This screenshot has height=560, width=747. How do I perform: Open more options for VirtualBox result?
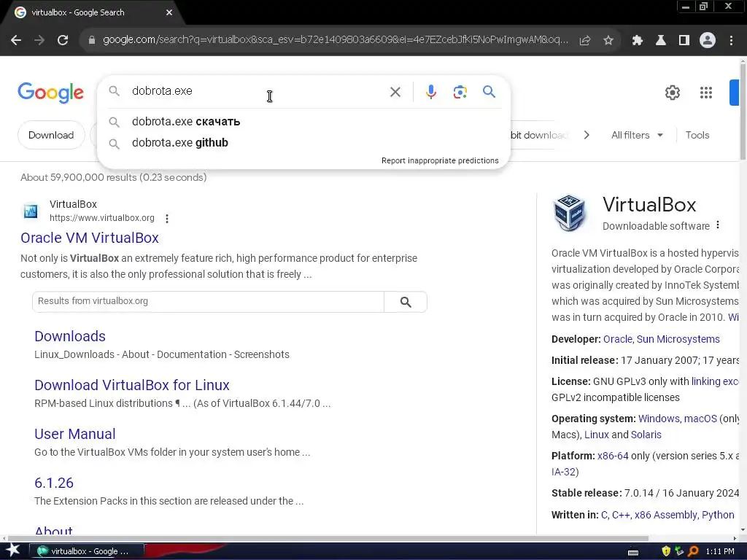tap(167, 219)
